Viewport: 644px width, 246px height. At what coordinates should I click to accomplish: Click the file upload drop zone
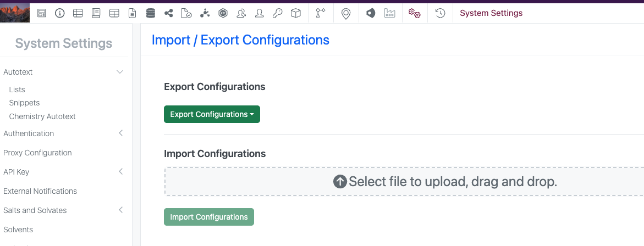[x=404, y=181]
